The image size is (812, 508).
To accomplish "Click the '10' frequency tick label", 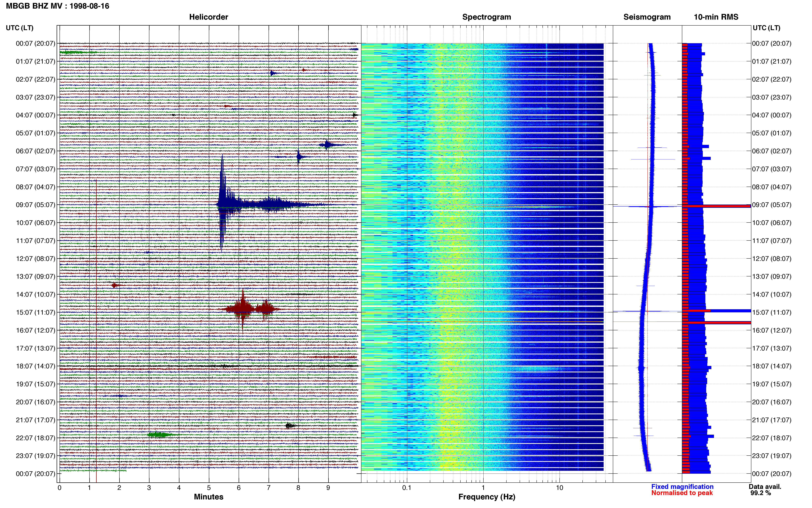I will [x=559, y=488].
